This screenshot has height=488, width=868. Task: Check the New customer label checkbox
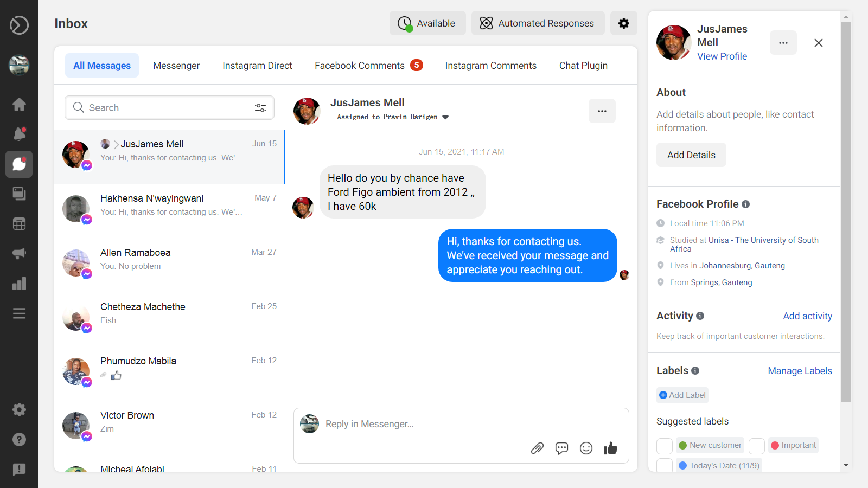665,446
